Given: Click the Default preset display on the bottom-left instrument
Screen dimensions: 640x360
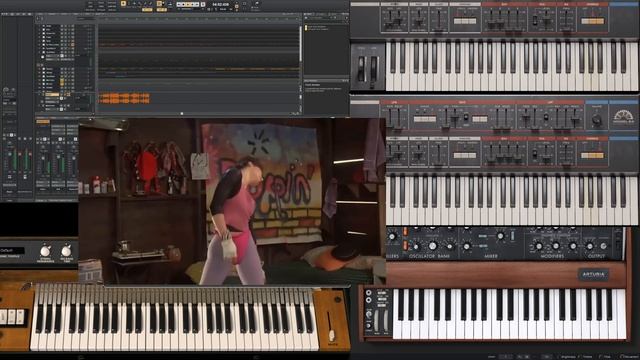Looking at the screenshot, I should (12, 250).
